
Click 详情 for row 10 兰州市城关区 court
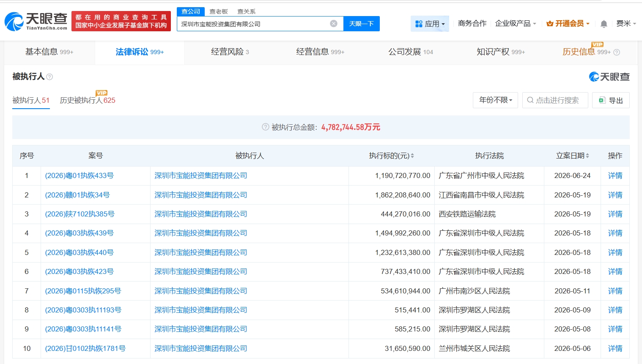615,349
